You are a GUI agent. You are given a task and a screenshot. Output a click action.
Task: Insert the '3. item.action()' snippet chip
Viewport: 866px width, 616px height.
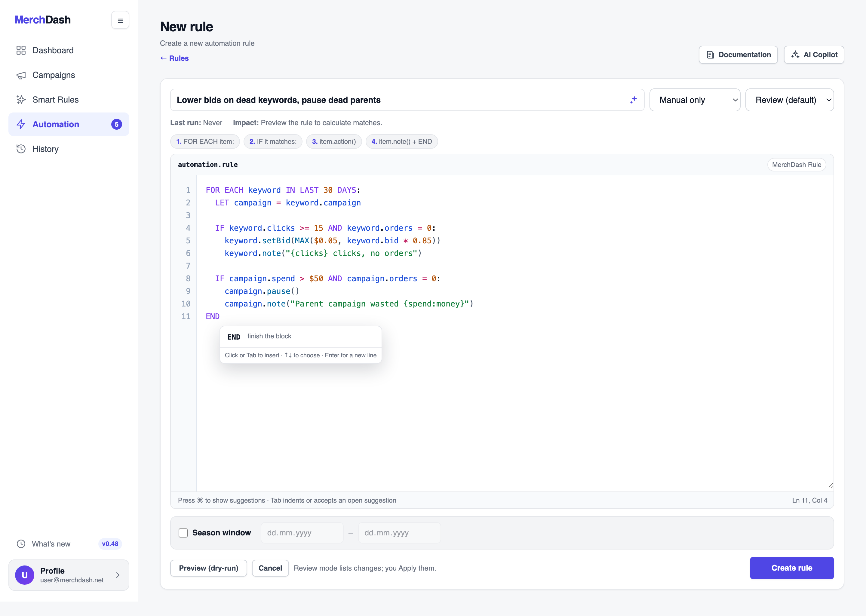(334, 141)
